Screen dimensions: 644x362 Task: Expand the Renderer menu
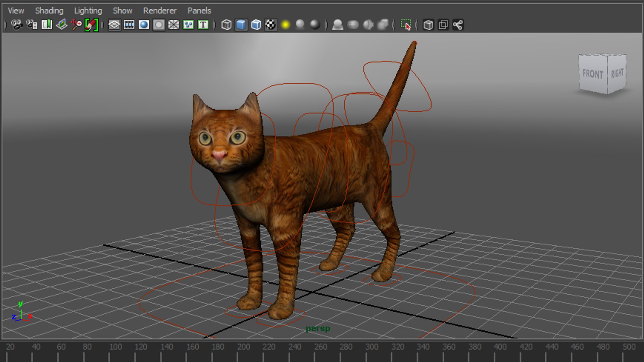click(160, 11)
